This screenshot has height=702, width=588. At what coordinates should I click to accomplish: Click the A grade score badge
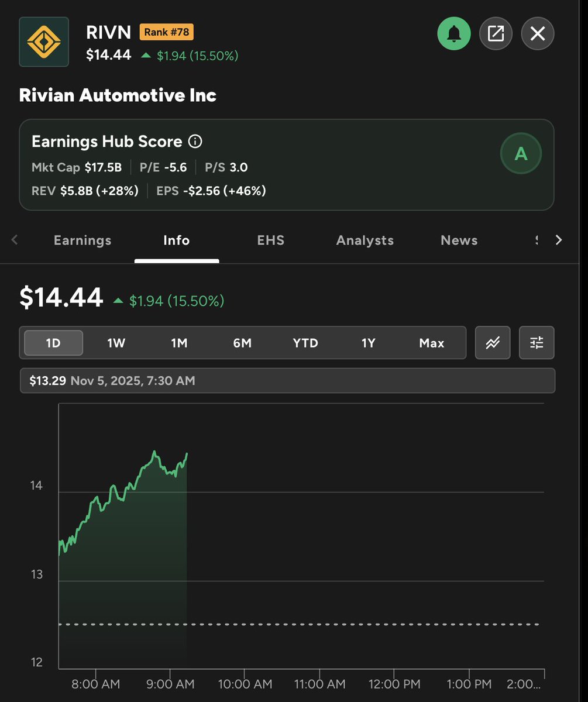pos(521,154)
